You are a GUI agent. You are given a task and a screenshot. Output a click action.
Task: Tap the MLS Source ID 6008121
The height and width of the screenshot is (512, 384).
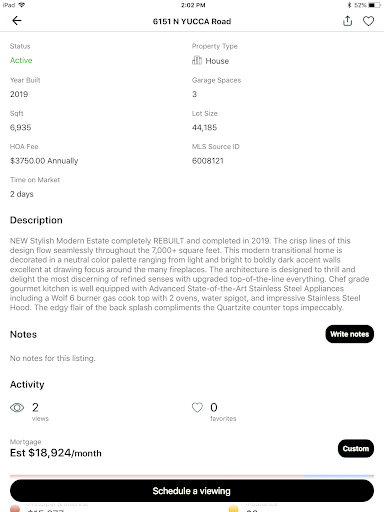click(207, 161)
